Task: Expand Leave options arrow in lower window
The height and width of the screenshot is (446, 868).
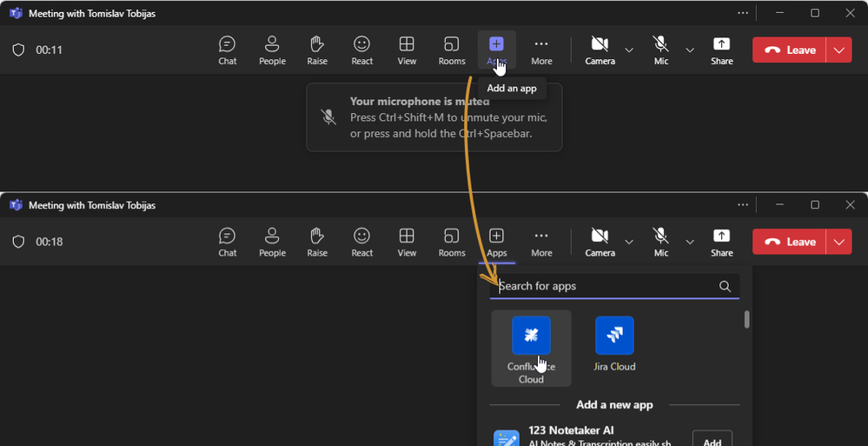Action: click(x=839, y=242)
